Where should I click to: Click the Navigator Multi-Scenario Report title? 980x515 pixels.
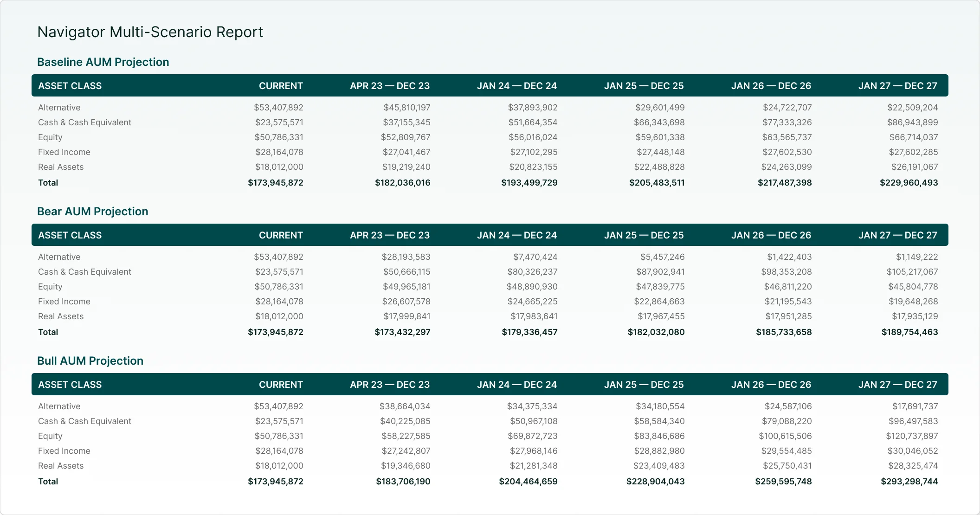(x=150, y=32)
